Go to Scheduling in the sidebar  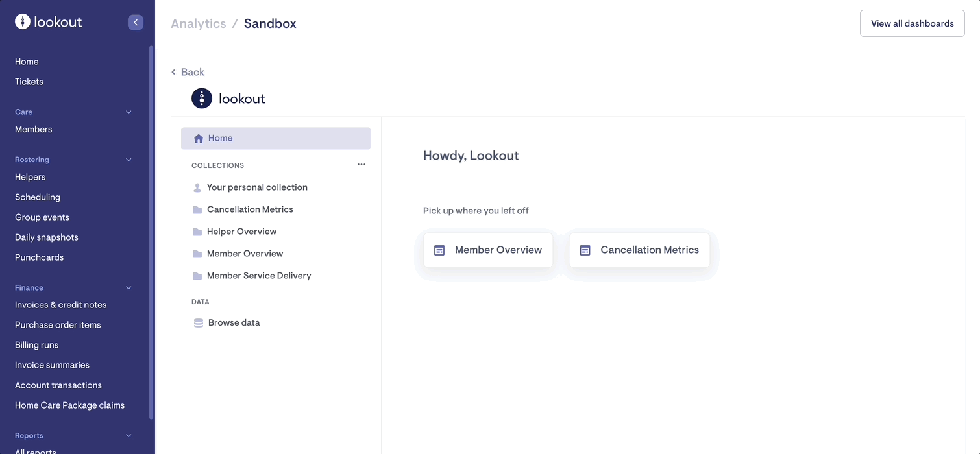[38, 197]
